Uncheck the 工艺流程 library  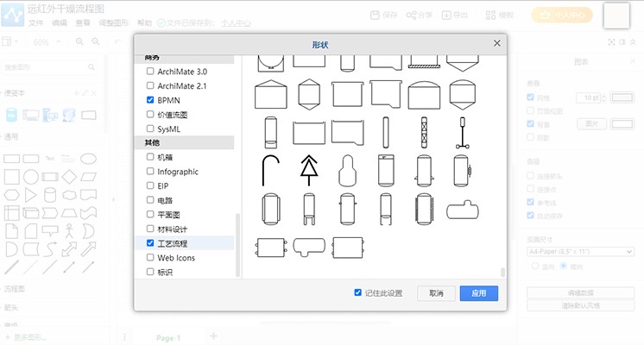coord(150,243)
